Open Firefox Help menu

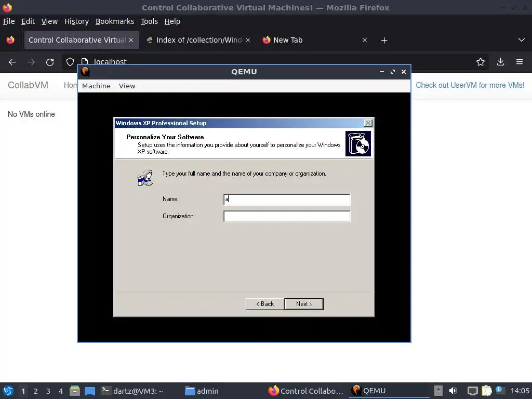(x=172, y=21)
